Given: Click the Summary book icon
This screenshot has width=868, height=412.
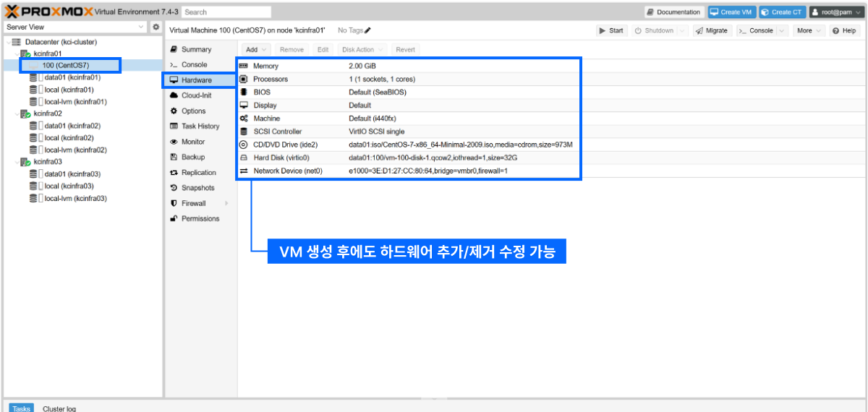Looking at the screenshot, I should [174, 49].
